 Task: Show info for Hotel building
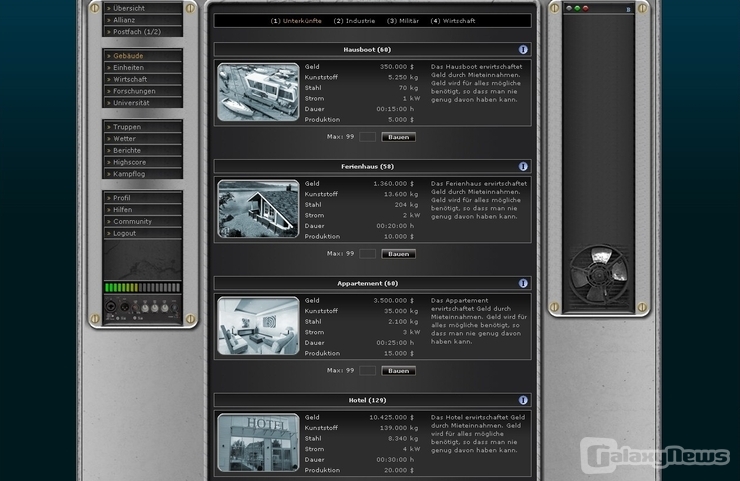tap(523, 400)
